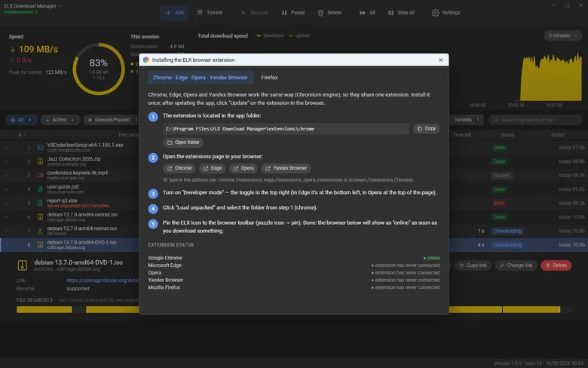Open the 5 minutes period dropdown

click(x=562, y=35)
